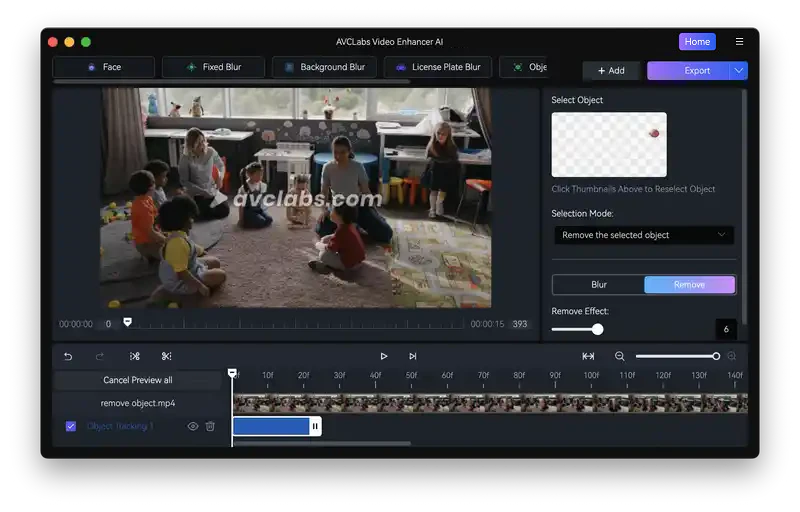Click the scissors cut icon
Viewport: 800px width, 512px height.
click(x=166, y=356)
